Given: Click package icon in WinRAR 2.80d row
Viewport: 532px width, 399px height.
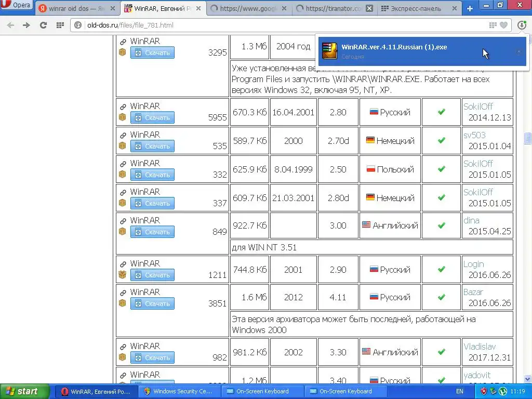Looking at the screenshot, I should tap(123, 203).
